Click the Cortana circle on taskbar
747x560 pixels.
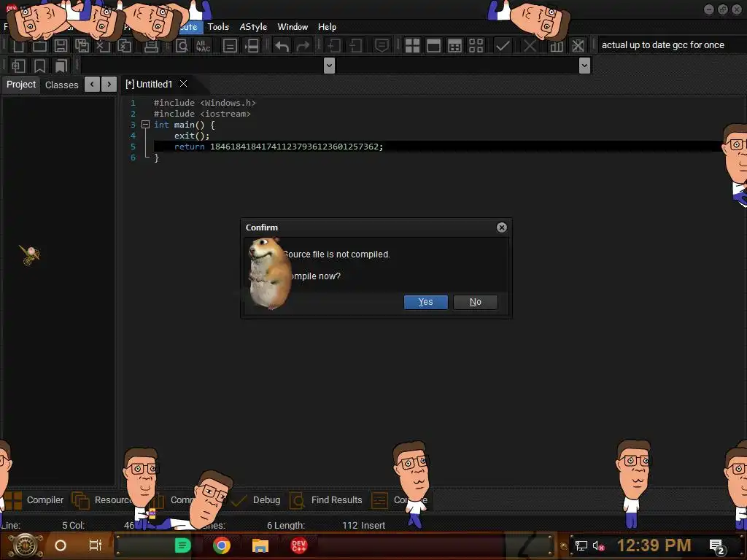tap(61, 545)
